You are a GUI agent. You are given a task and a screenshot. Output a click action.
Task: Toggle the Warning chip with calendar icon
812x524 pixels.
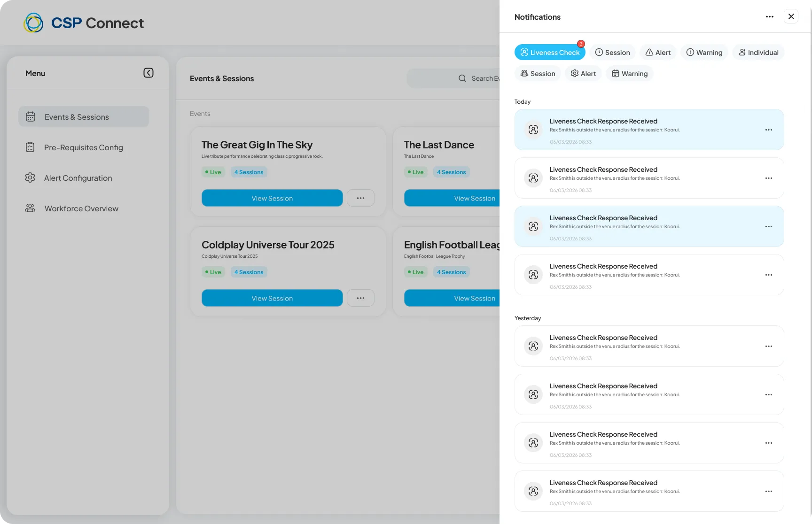tap(630, 73)
